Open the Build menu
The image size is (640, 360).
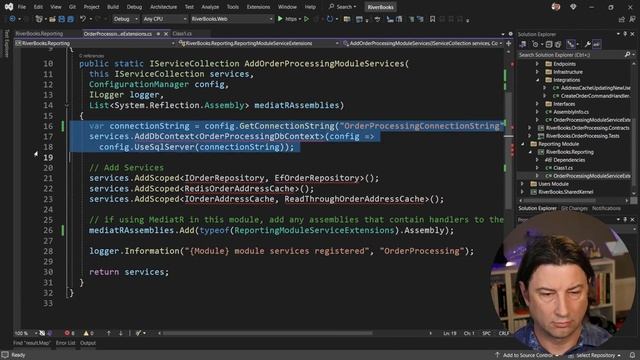113,7
